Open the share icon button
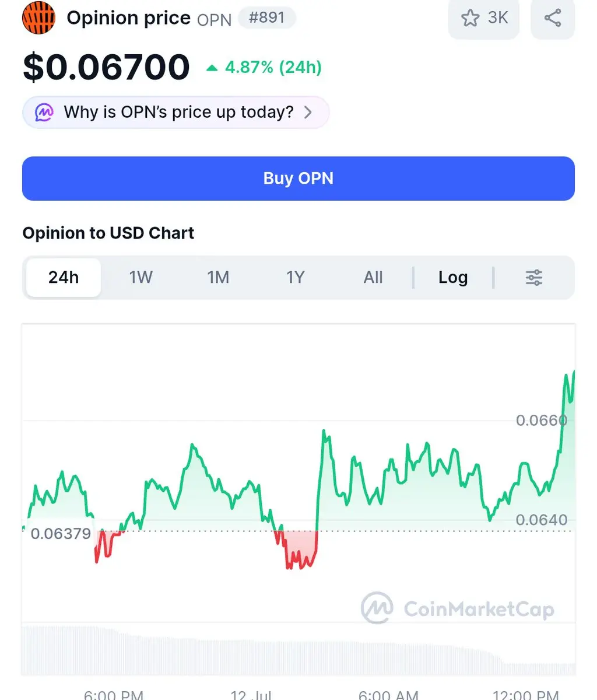The width and height of the screenshot is (597, 700). 553,17
